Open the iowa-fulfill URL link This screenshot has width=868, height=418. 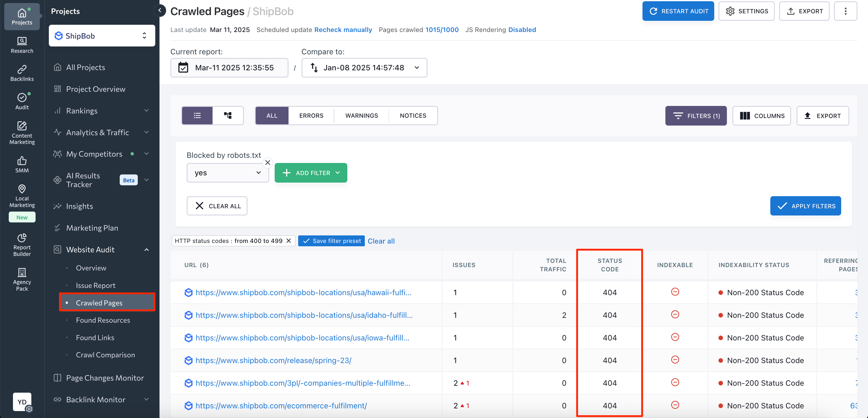302,337
